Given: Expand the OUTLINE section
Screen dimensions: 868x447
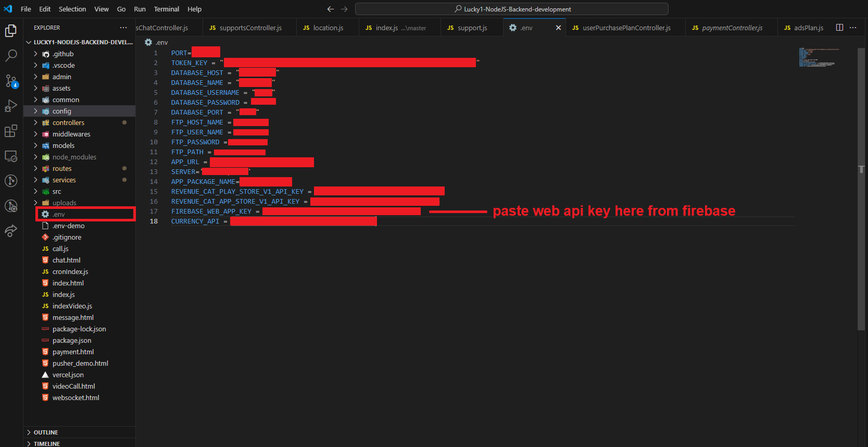Looking at the screenshot, I should tap(46, 432).
